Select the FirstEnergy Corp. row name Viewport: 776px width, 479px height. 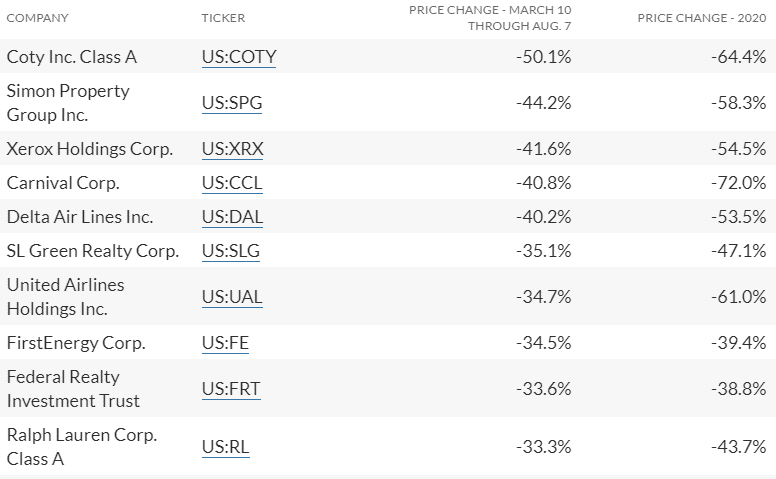tap(76, 343)
